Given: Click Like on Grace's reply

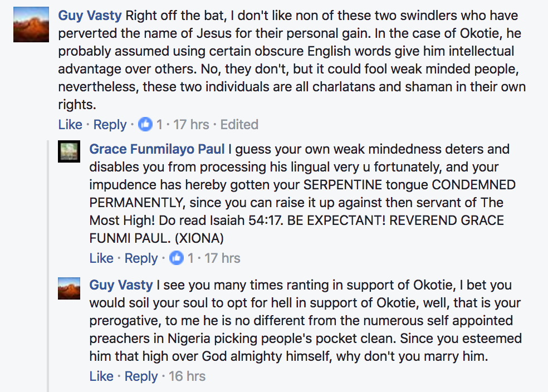Looking at the screenshot, I should pyautogui.click(x=101, y=258).
